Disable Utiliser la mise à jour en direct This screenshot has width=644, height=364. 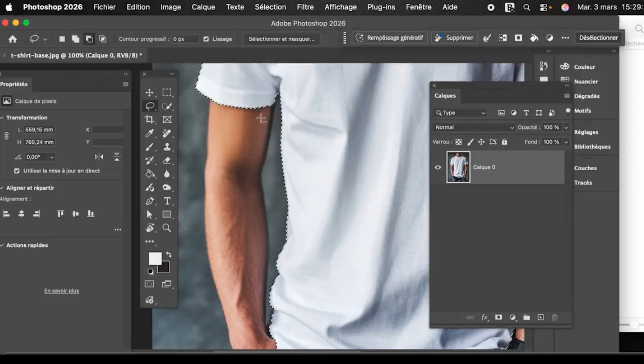tap(17, 171)
